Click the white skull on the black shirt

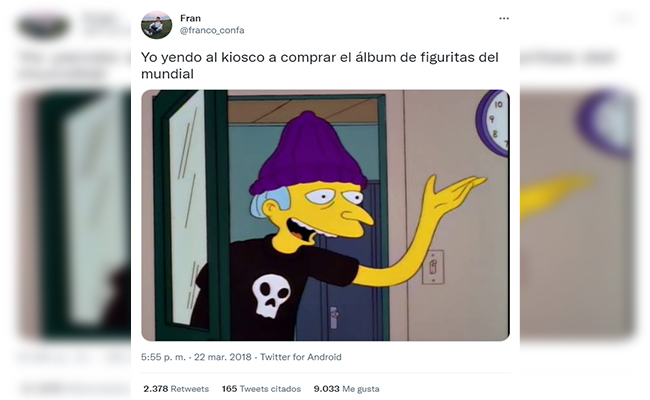coord(271,295)
